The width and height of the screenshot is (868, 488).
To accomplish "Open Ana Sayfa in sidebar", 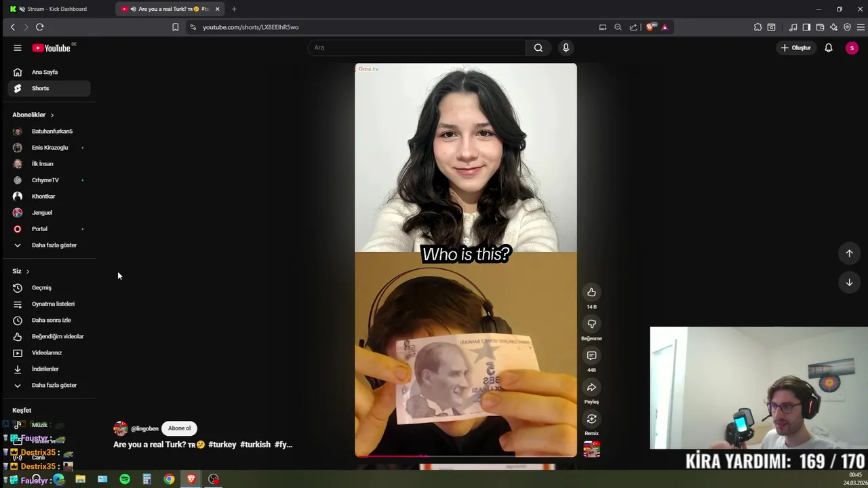I will point(49,72).
